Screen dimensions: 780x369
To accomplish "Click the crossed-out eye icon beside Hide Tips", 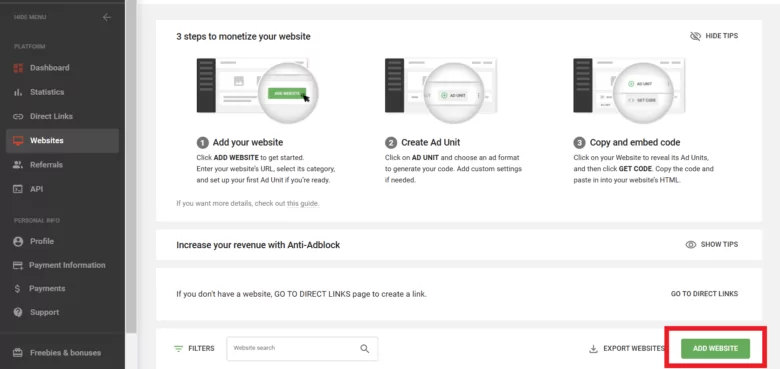I will click(x=695, y=36).
